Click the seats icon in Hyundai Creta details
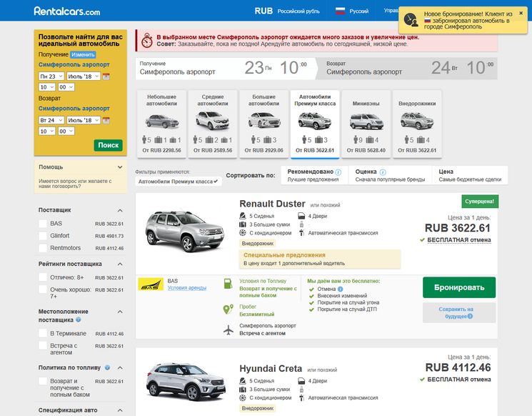 tap(243, 381)
